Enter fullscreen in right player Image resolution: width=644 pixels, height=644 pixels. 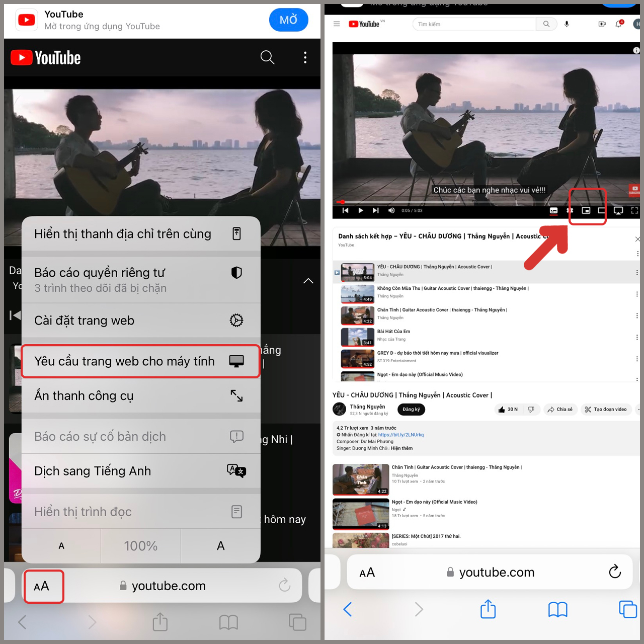(x=634, y=210)
